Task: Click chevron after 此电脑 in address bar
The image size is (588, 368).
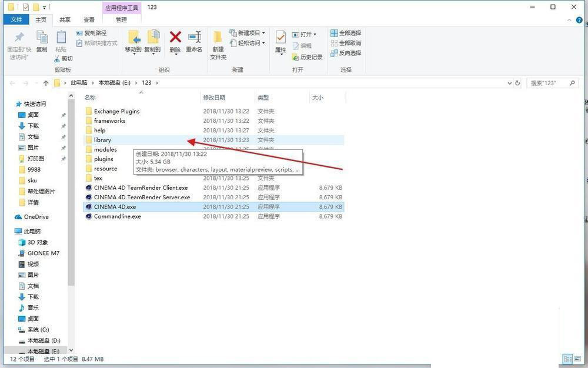Action: coord(93,83)
